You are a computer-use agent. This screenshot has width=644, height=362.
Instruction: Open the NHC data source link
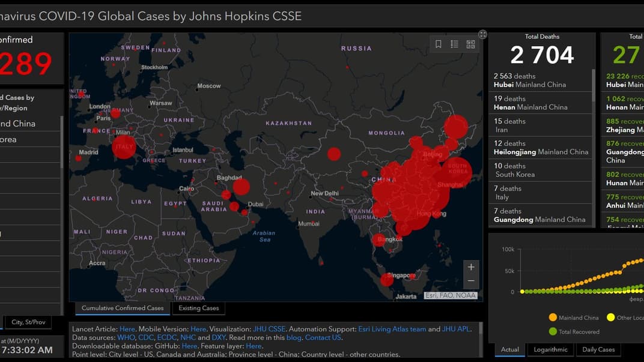coord(188,338)
